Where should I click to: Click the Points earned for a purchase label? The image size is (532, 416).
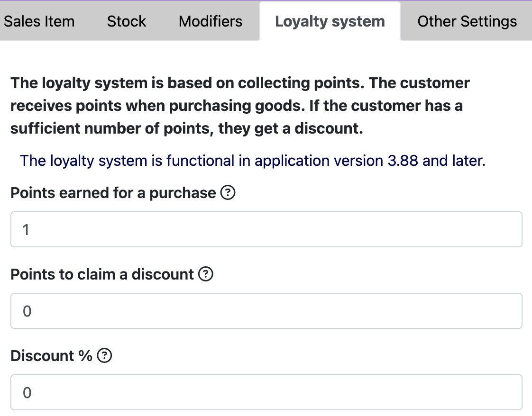[113, 193]
